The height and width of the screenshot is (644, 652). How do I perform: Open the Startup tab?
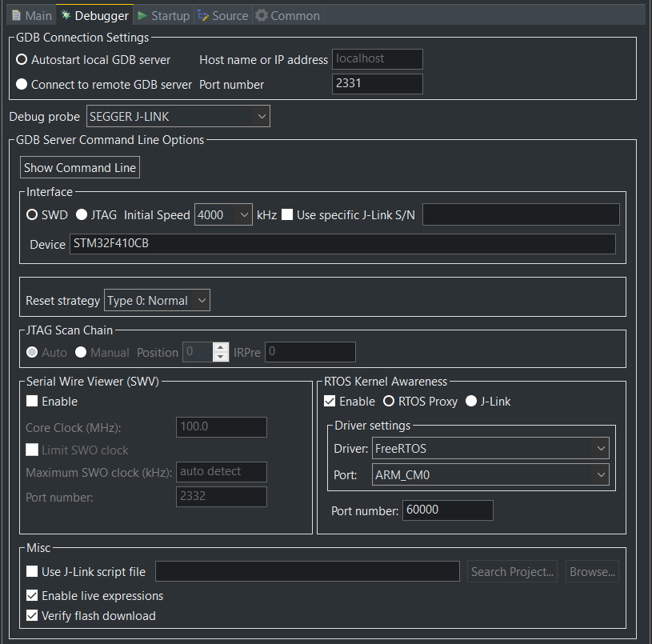point(164,16)
